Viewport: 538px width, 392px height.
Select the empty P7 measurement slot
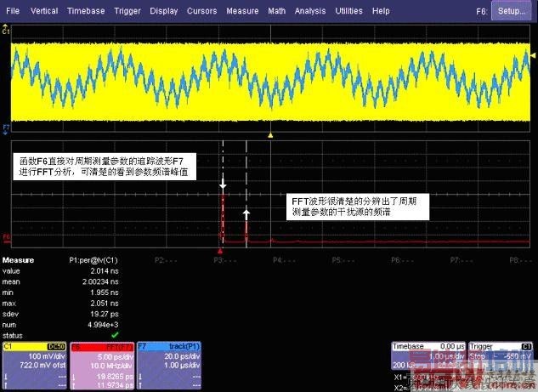[462, 260]
